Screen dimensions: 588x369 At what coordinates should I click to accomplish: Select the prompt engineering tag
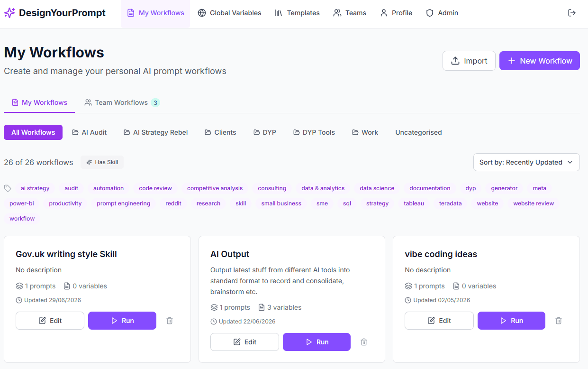[x=124, y=203]
